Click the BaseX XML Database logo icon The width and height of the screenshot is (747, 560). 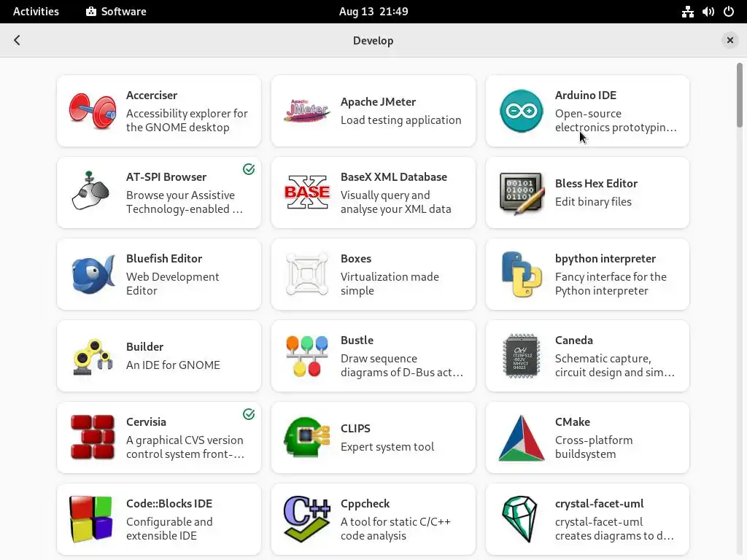307,192
